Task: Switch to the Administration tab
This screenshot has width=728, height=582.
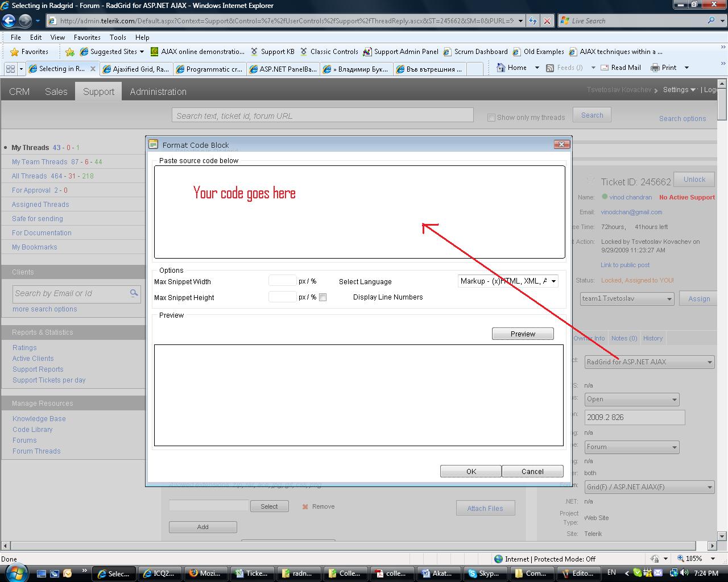Action: click(158, 92)
